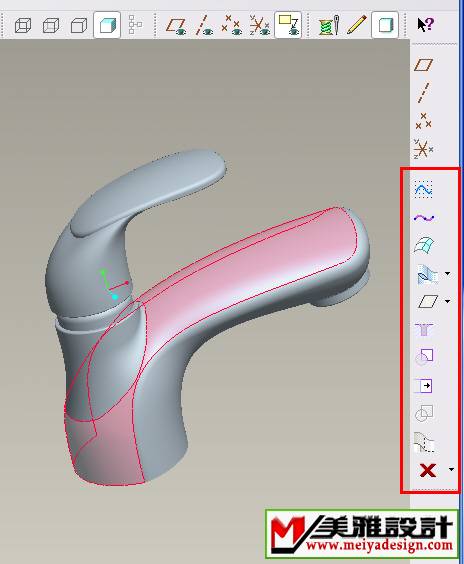This screenshot has width=464, height=564.
Task: Choose the purple wavy curve tool
Action: (x=424, y=218)
